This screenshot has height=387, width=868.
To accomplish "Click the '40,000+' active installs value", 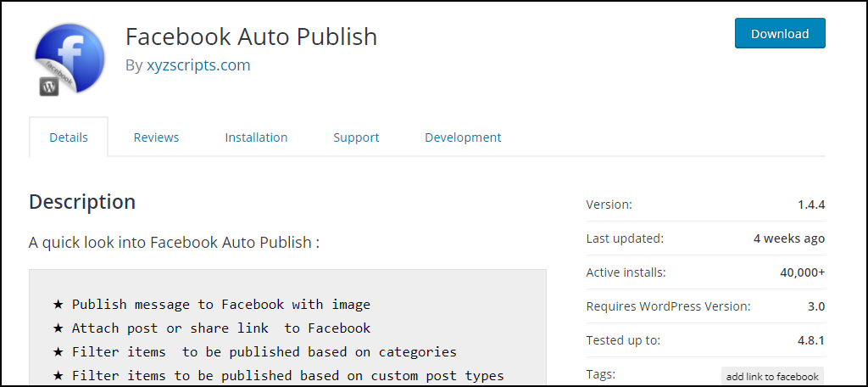I will [x=802, y=272].
